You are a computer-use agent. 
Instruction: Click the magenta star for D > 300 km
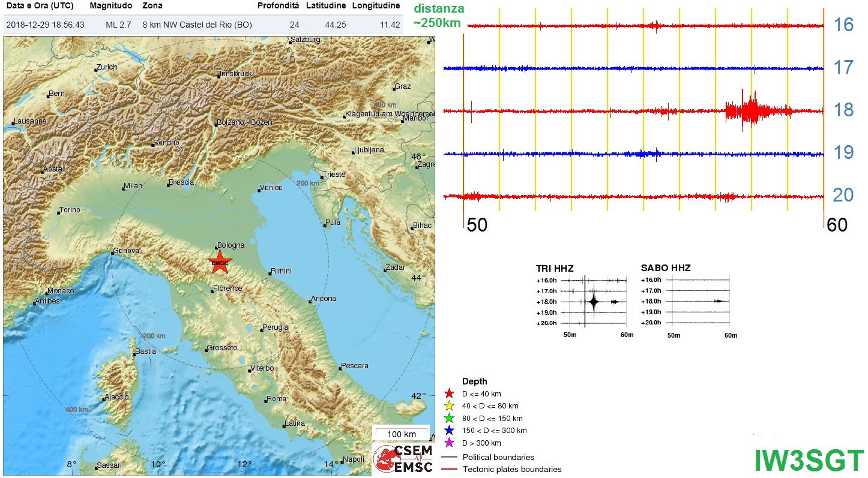(448, 443)
